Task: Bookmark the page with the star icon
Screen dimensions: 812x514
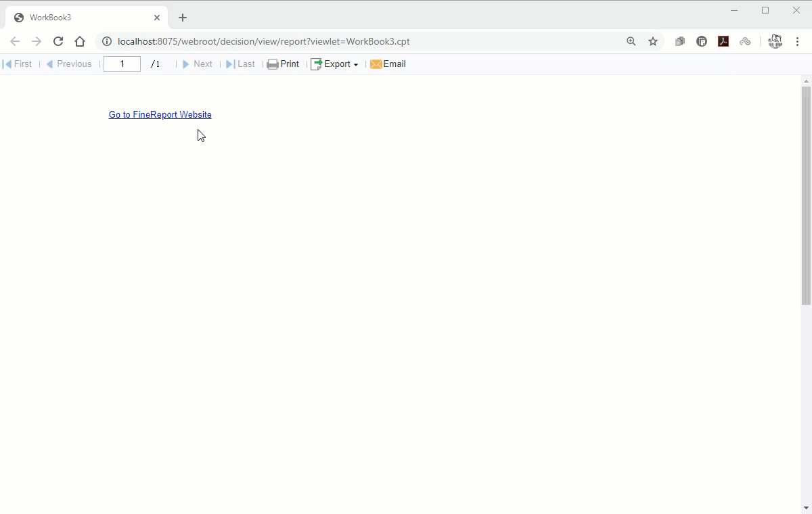Action: tap(653, 41)
